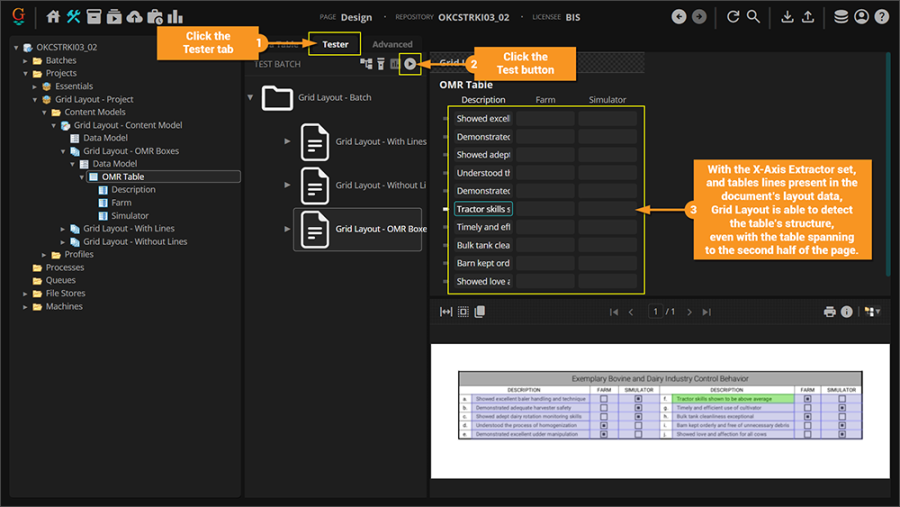Toggle Simulator checkbox in row f
Viewport: 900px width, 507px height.
coord(842,399)
